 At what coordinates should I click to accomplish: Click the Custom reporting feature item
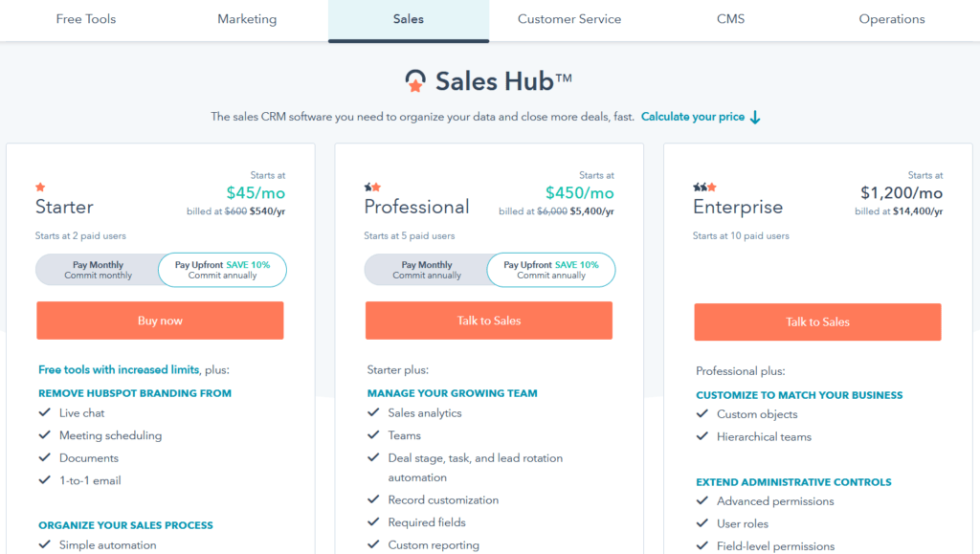(x=434, y=544)
